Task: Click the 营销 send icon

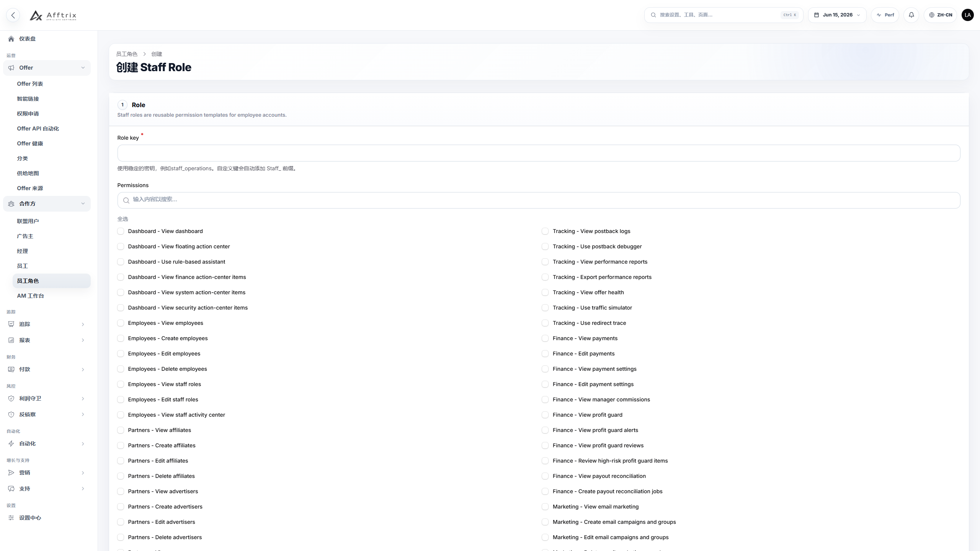Action: 11,473
